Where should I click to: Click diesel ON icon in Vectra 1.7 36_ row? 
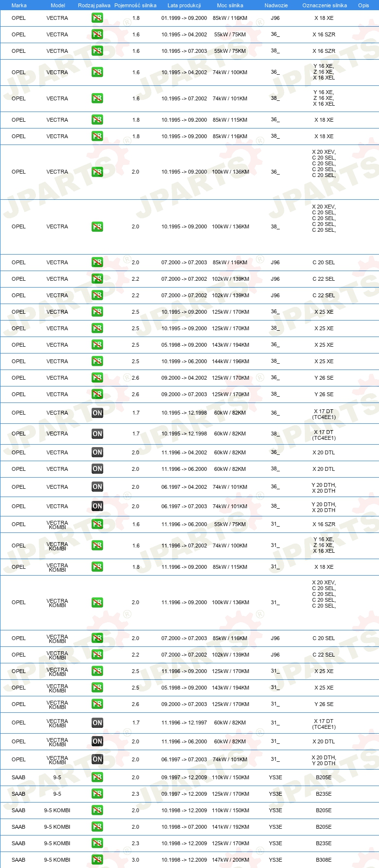pos(97,413)
